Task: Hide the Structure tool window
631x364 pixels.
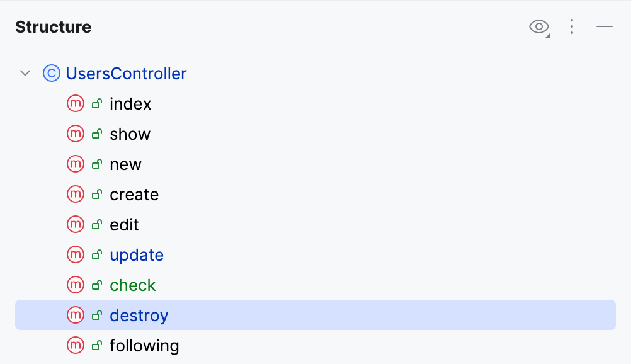Action: (604, 27)
